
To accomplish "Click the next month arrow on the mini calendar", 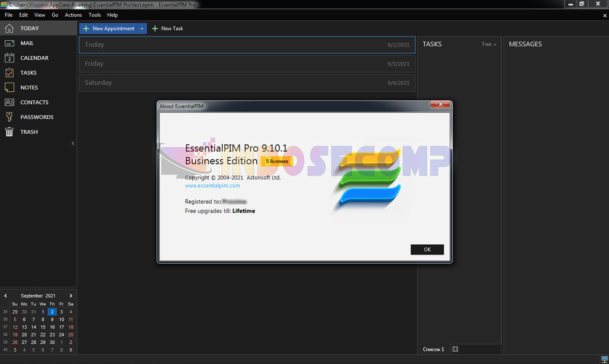I will coord(71,295).
